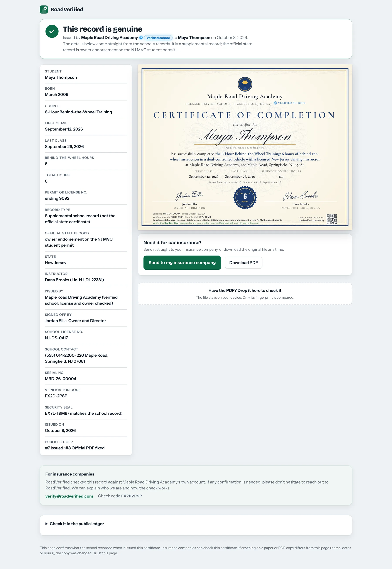
Task: Click the school license number NJ-DS-0417
Action: (56, 338)
